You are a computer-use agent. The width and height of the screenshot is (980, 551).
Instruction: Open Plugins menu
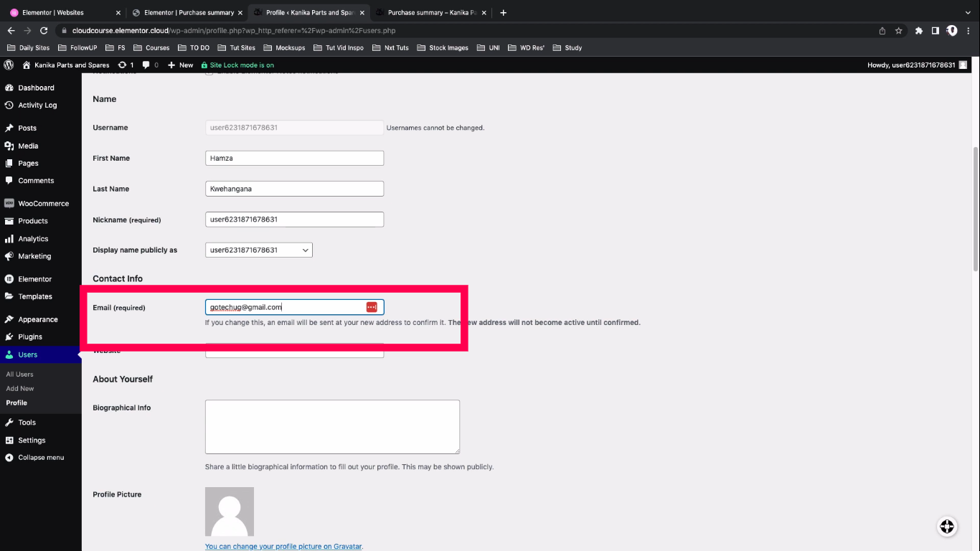point(30,336)
